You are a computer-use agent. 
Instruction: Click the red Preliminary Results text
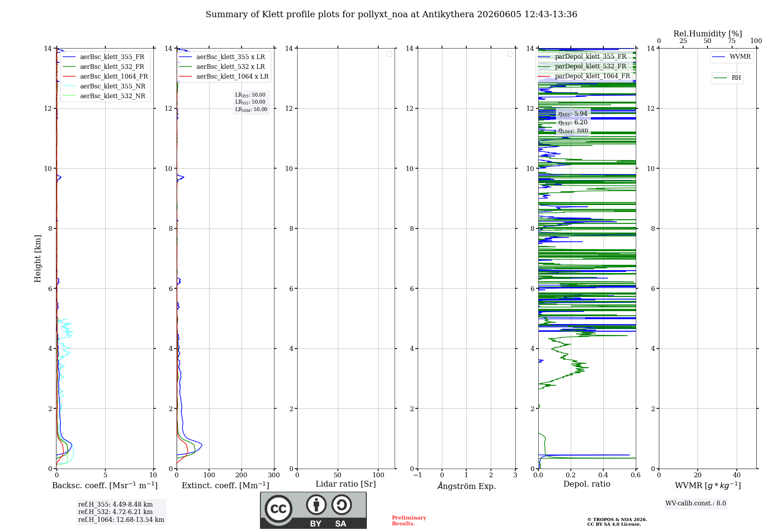(409, 521)
